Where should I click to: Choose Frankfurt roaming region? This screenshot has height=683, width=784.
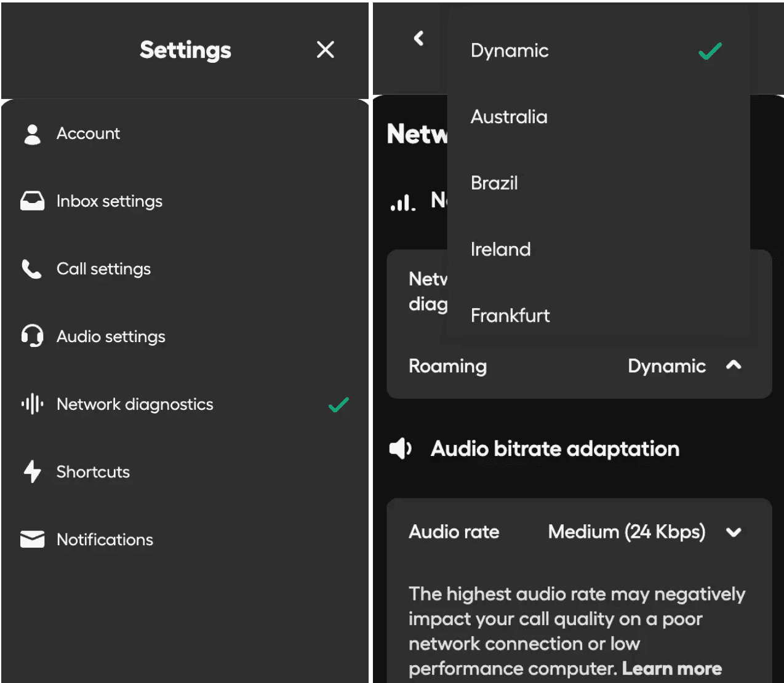point(510,316)
